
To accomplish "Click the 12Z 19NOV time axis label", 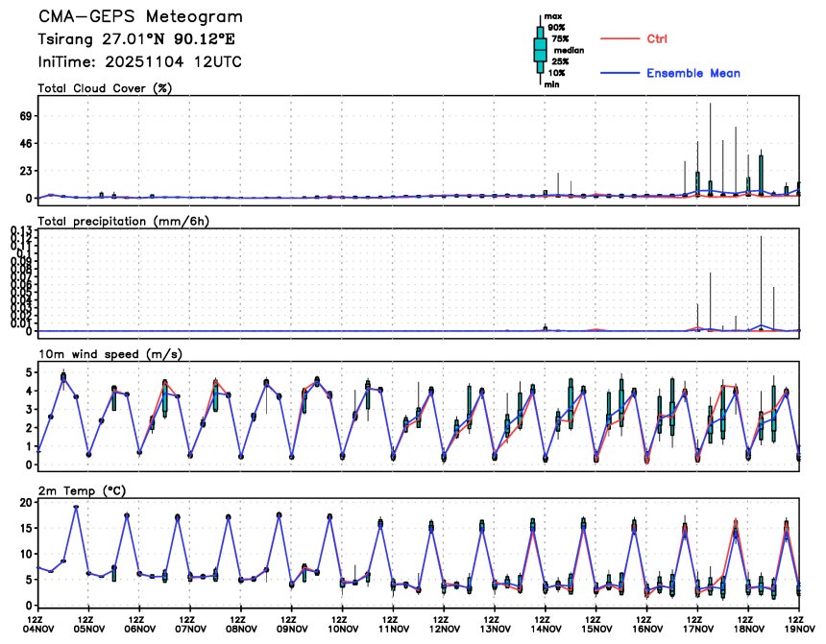I will click(x=798, y=624).
